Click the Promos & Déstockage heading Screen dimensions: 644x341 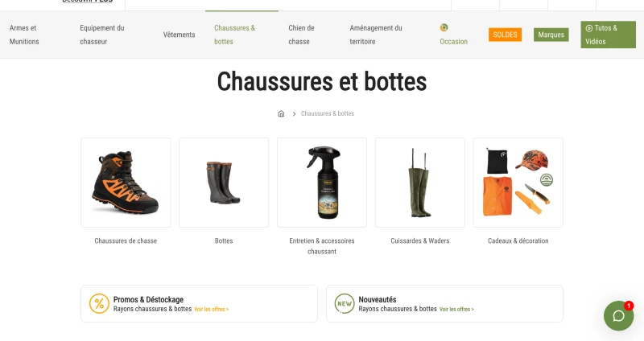click(x=148, y=299)
